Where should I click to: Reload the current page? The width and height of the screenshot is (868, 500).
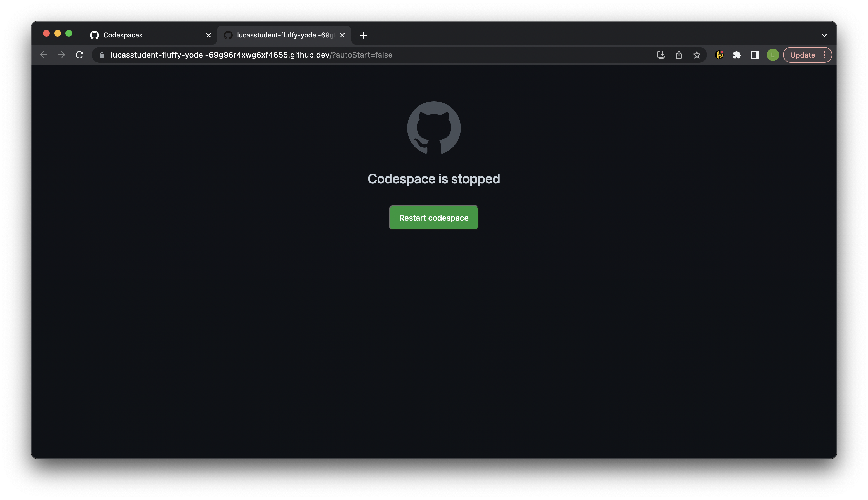tap(80, 55)
